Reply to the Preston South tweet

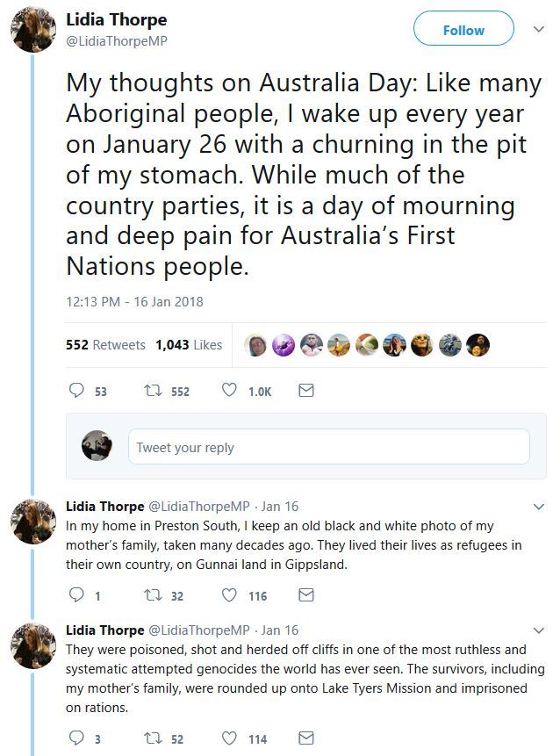tap(76, 595)
